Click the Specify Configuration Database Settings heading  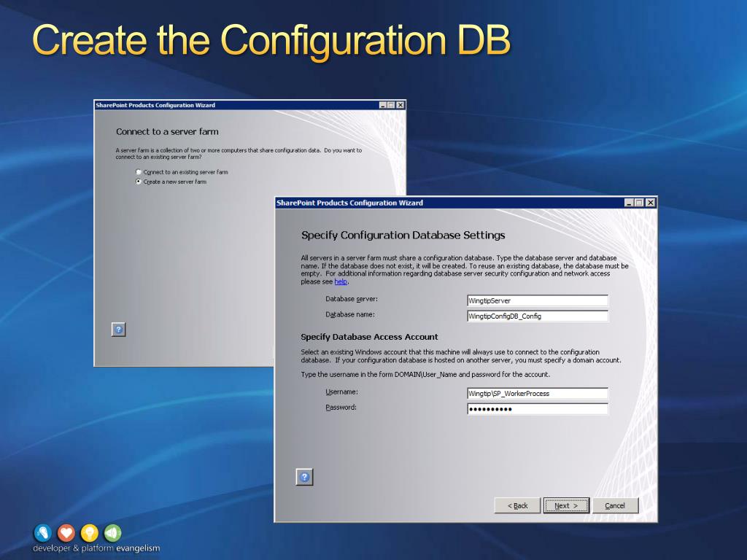[x=403, y=235]
